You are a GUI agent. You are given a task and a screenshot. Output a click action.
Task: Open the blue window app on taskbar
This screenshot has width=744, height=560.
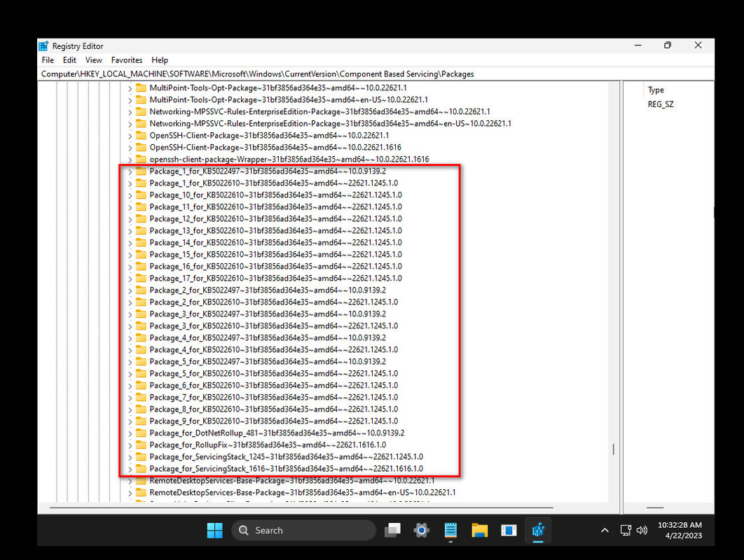point(509,530)
